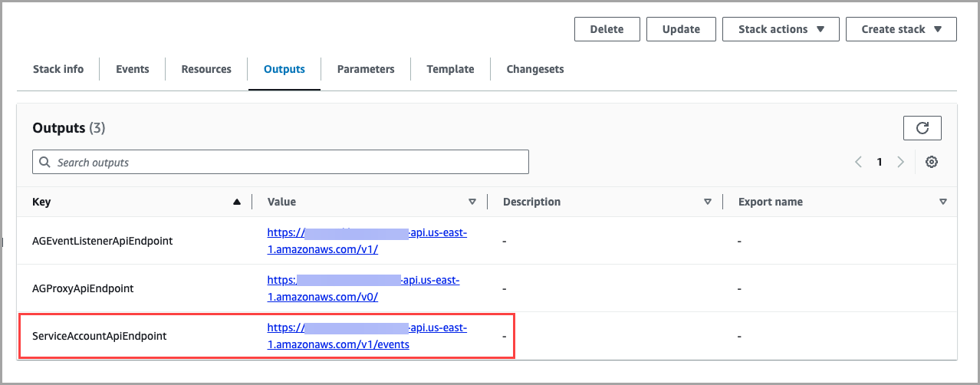
Task: Sort the Value column
Action: click(x=472, y=202)
